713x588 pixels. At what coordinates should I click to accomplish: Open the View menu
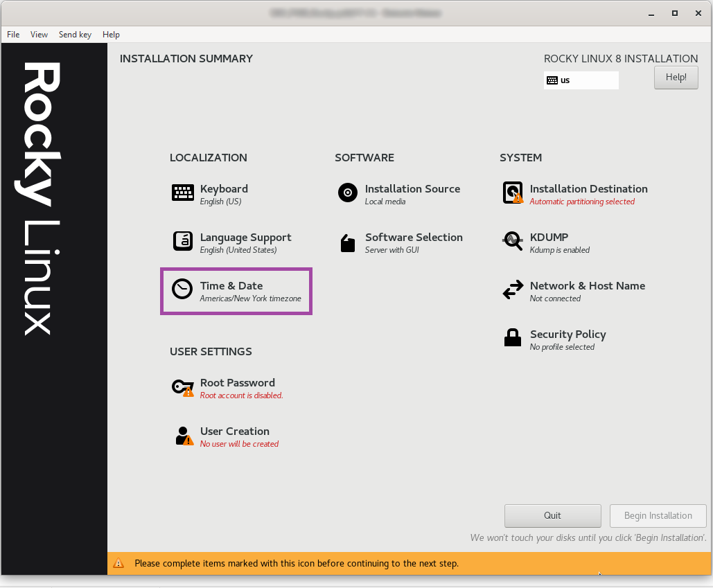point(39,35)
